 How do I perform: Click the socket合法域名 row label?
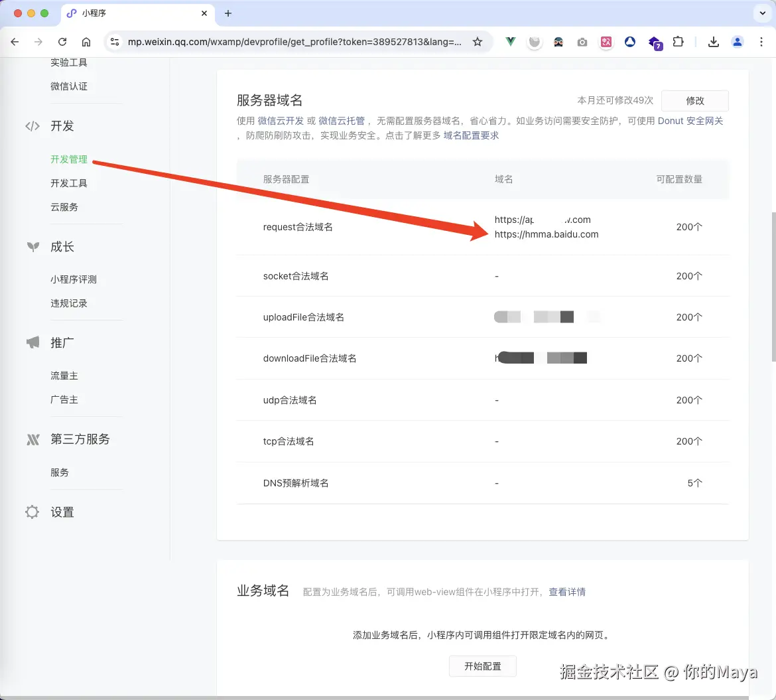pyautogui.click(x=295, y=276)
